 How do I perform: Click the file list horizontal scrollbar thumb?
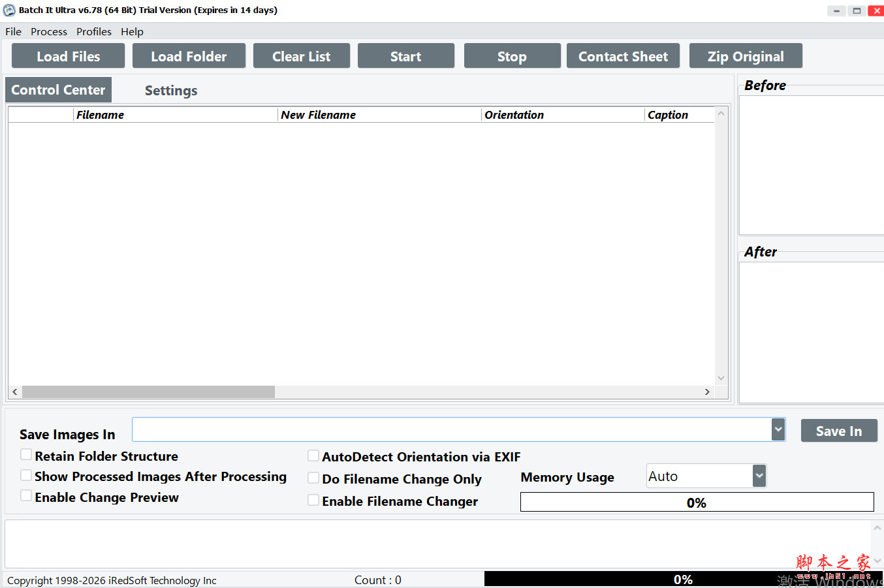(148, 392)
